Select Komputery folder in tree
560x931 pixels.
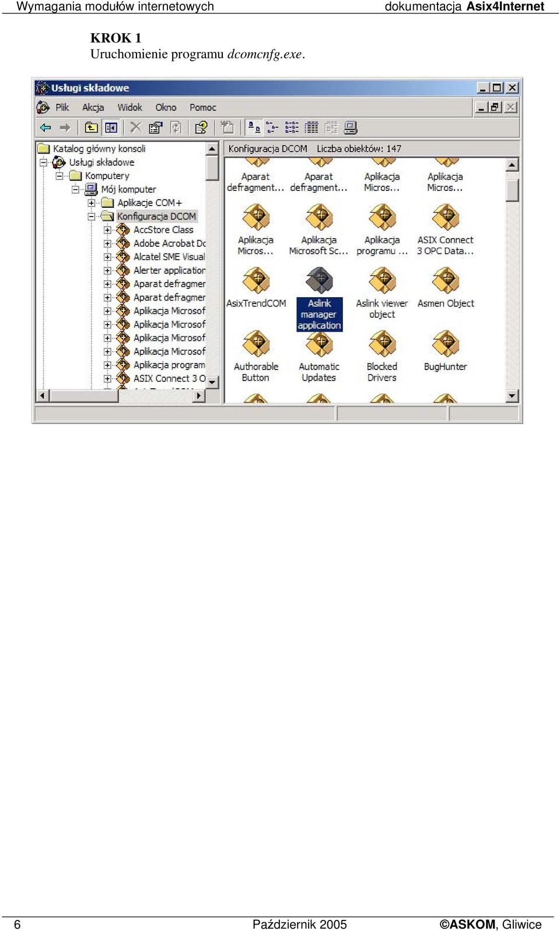pos(107,176)
